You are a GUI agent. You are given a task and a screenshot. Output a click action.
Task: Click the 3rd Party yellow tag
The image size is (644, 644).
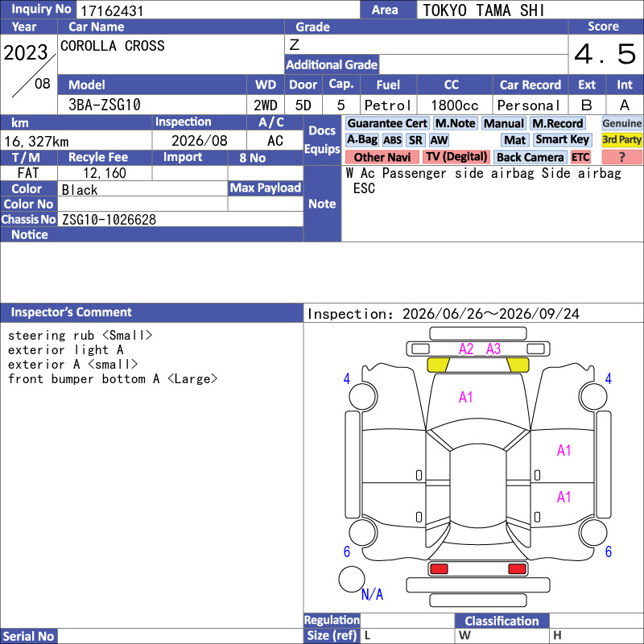621,139
